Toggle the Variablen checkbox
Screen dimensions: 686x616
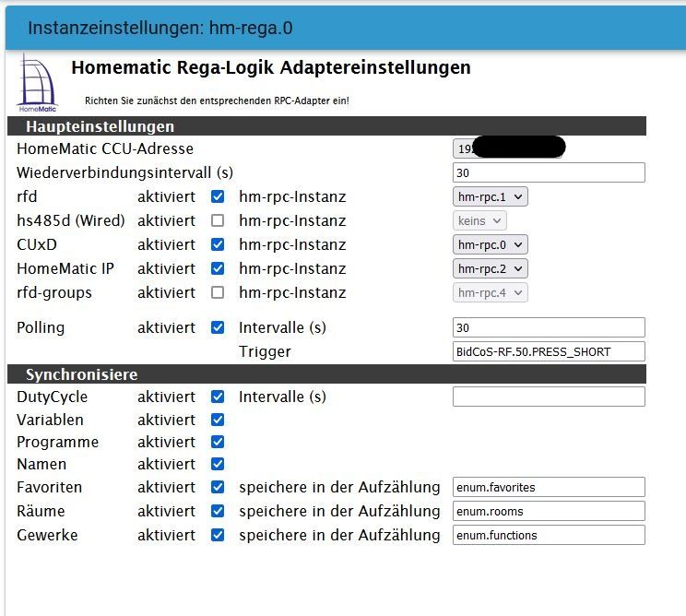pyautogui.click(x=218, y=420)
